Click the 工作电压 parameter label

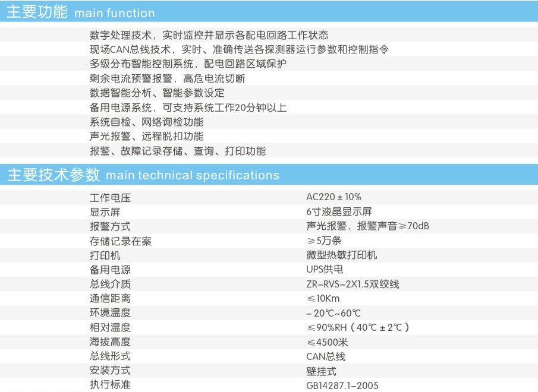pyautogui.click(x=110, y=197)
